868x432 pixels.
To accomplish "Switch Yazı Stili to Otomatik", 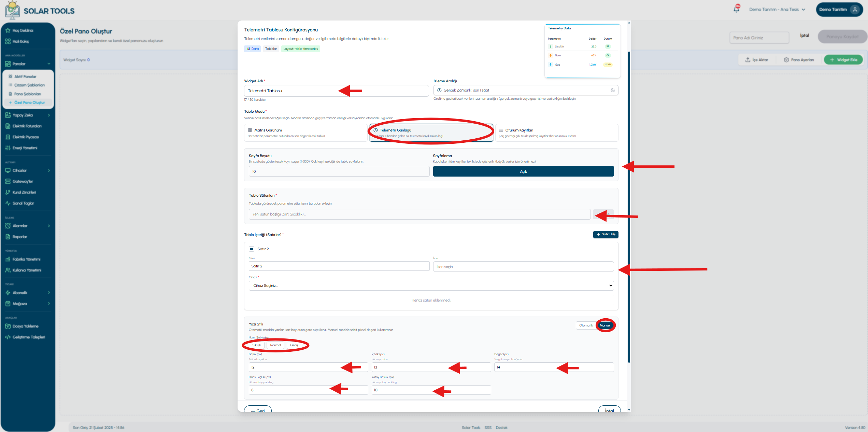I will pos(586,325).
